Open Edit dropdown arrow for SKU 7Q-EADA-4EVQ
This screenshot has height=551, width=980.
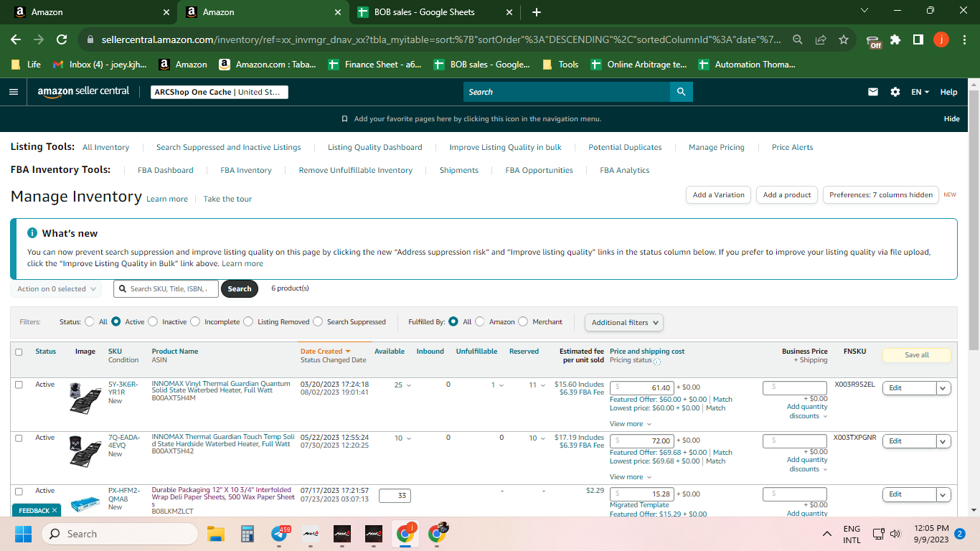943,441
